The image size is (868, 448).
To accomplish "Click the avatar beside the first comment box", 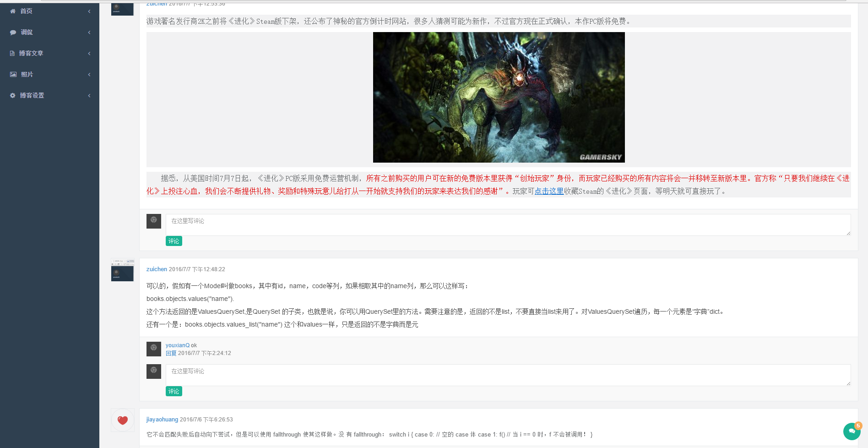I will click(154, 221).
